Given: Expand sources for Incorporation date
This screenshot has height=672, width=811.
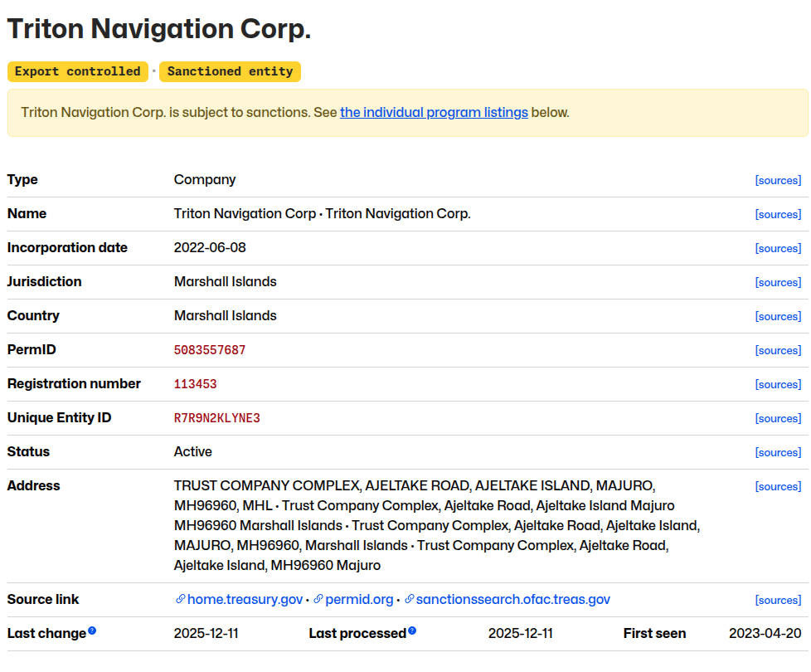Looking at the screenshot, I should coord(778,249).
